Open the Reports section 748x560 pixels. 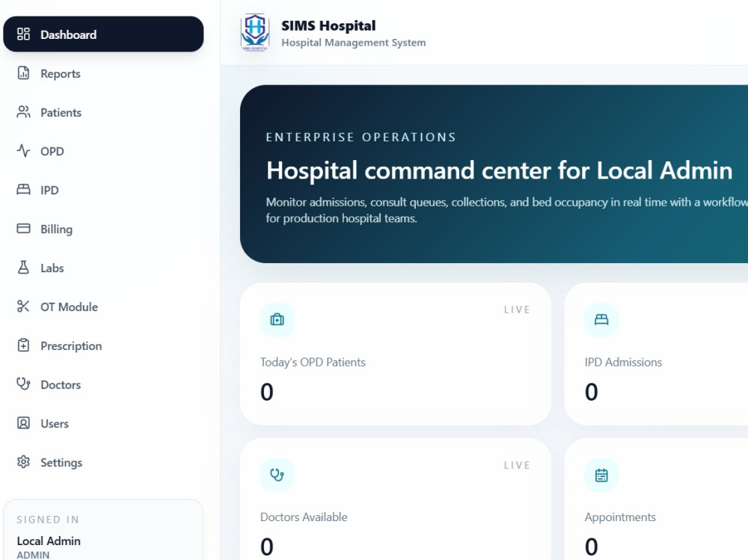click(x=103, y=73)
